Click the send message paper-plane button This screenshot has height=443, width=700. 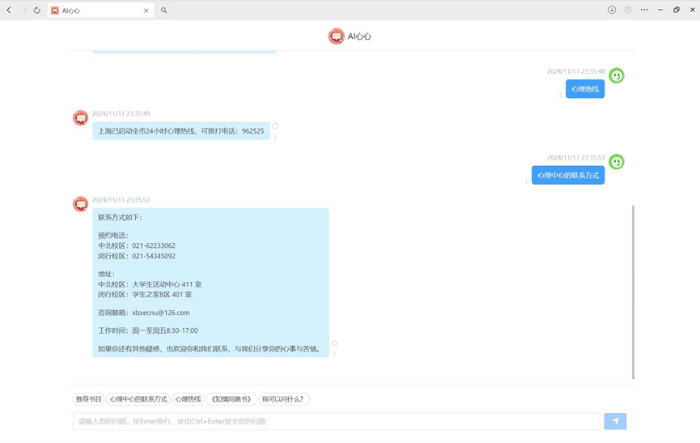coord(615,421)
